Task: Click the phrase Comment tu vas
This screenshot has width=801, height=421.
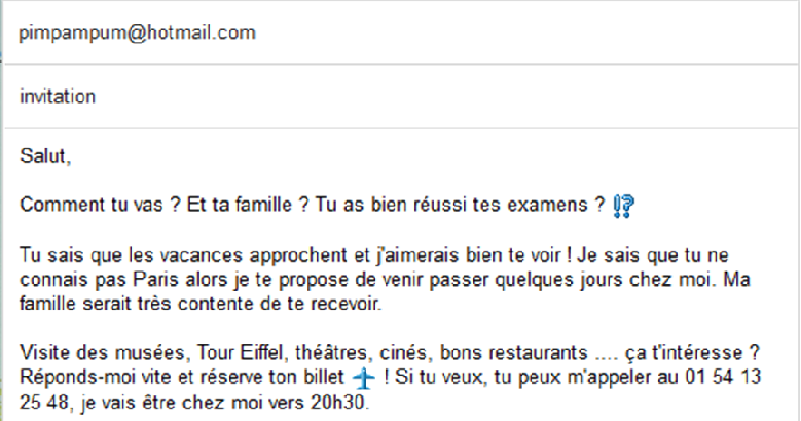Action: click(91, 205)
